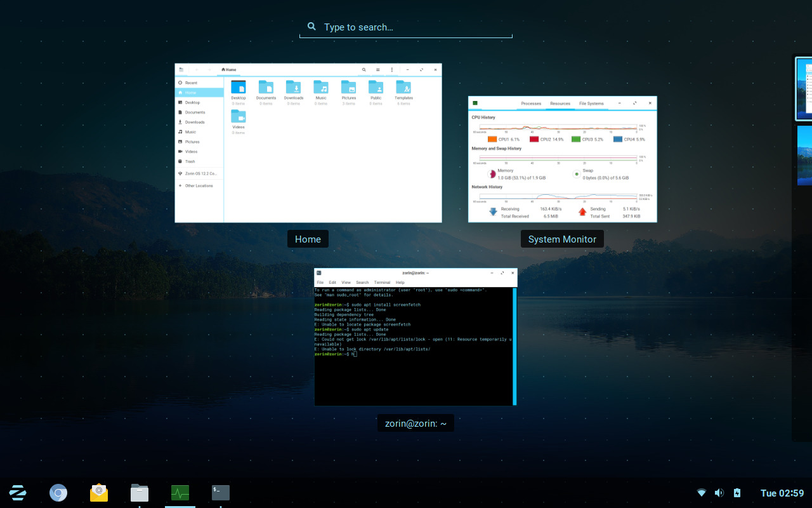Open search in the Files window
This screenshot has height=508, width=812.
[363, 70]
